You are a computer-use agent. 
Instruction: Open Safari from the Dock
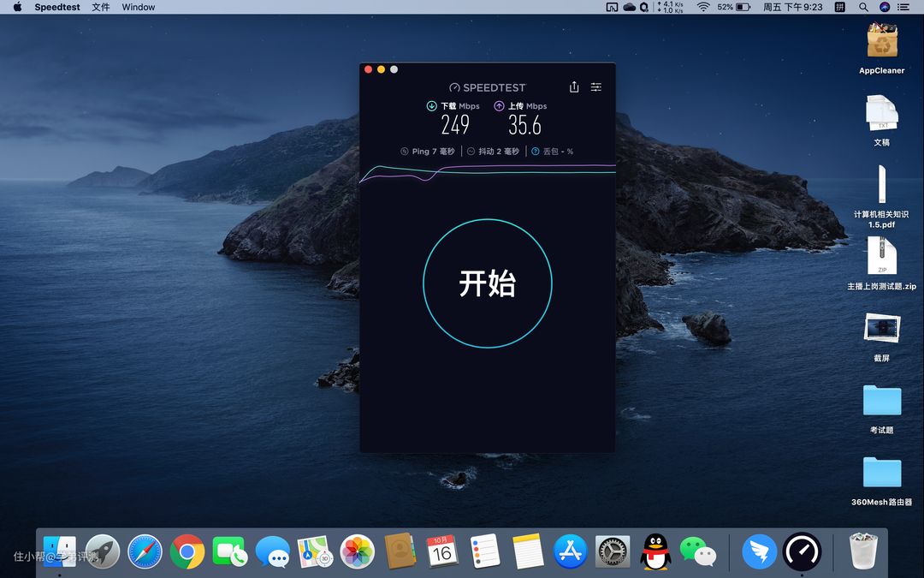[x=145, y=551]
